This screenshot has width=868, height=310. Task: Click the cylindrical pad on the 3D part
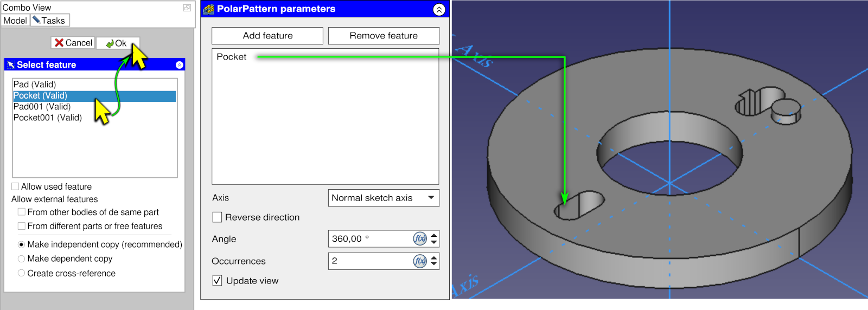tap(786, 111)
